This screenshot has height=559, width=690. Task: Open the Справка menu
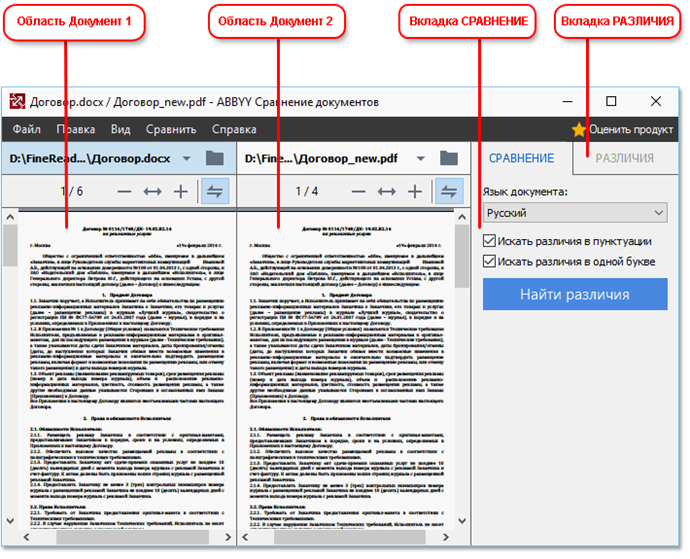coord(234,129)
